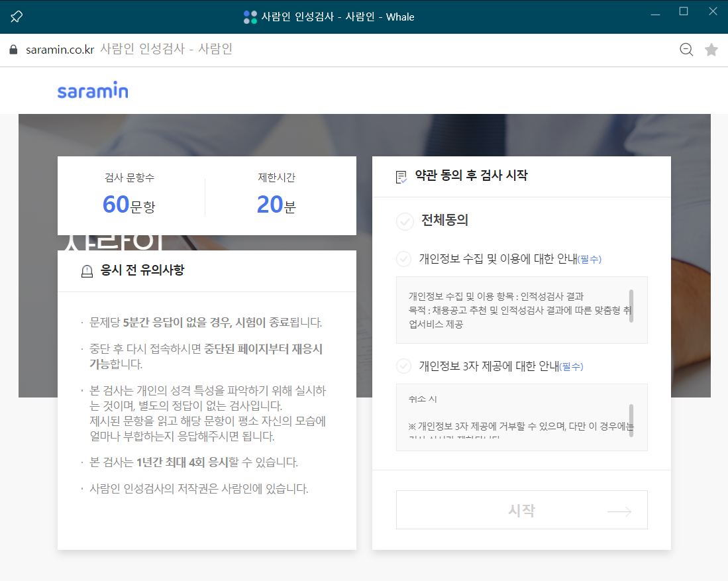The image size is (728, 581).
Task: Click the 20분 time limit text
Action: [x=276, y=205]
